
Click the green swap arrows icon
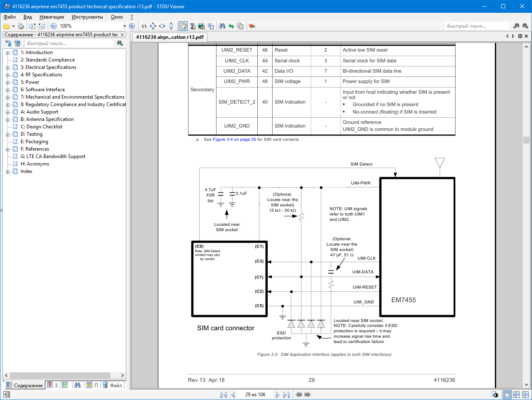click(231, 26)
